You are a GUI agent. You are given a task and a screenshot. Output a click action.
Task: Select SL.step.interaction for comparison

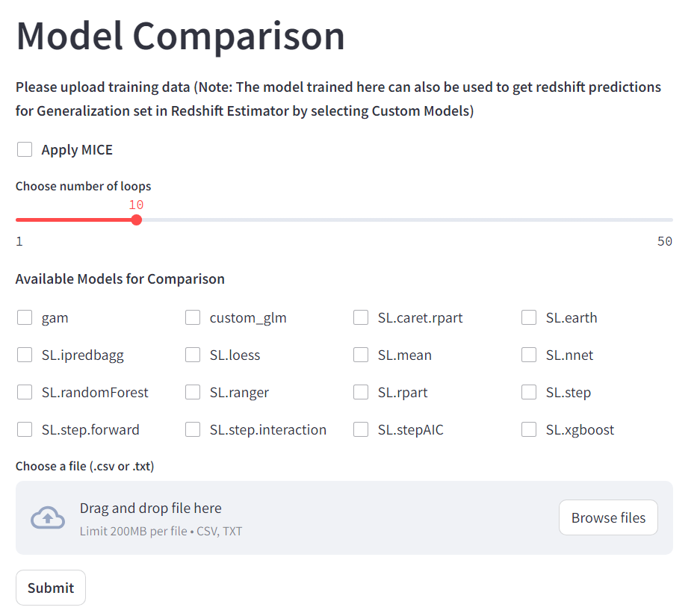pyautogui.click(x=193, y=430)
